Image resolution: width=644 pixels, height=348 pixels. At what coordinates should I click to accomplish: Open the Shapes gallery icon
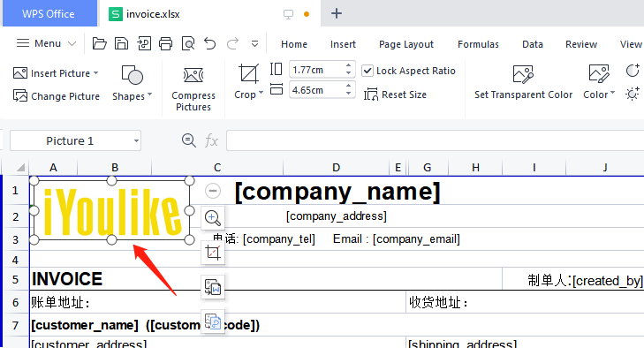[x=132, y=75]
